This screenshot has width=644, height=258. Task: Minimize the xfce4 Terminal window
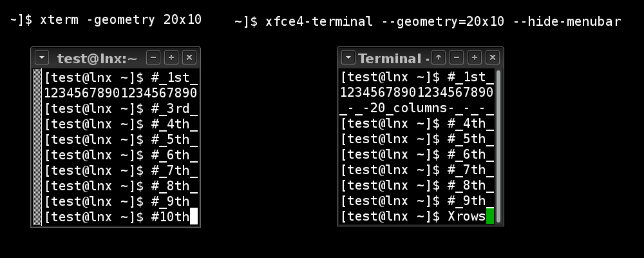tap(457, 58)
